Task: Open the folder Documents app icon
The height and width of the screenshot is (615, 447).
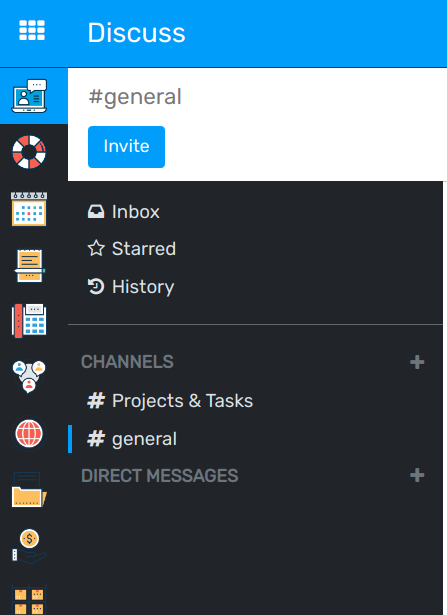Action: (29, 489)
